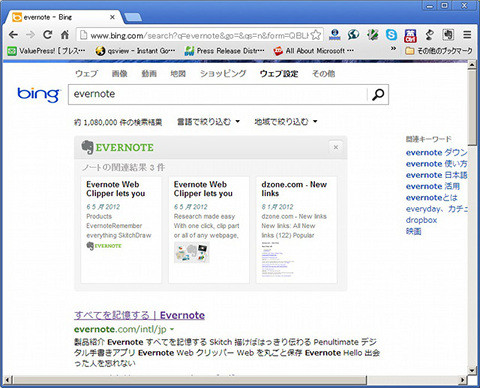The image size is (480, 388).
Task: Click related keyword dropbox
Action: pyautogui.click(x=421, y=220)
